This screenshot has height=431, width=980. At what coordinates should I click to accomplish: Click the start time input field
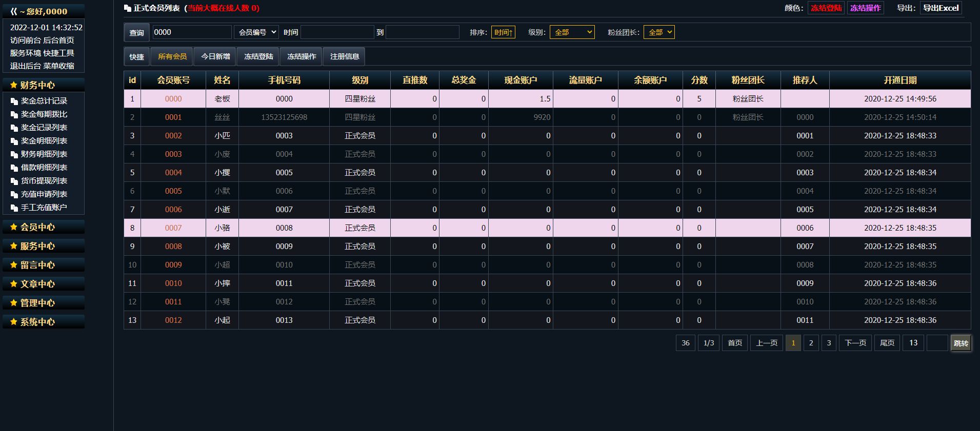tap(337, 32)
